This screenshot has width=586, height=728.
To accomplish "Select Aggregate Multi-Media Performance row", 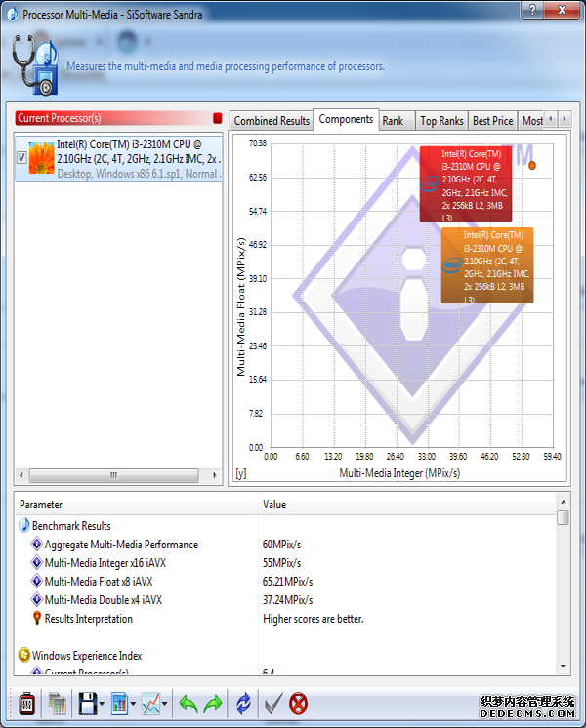I will point(286,545).
